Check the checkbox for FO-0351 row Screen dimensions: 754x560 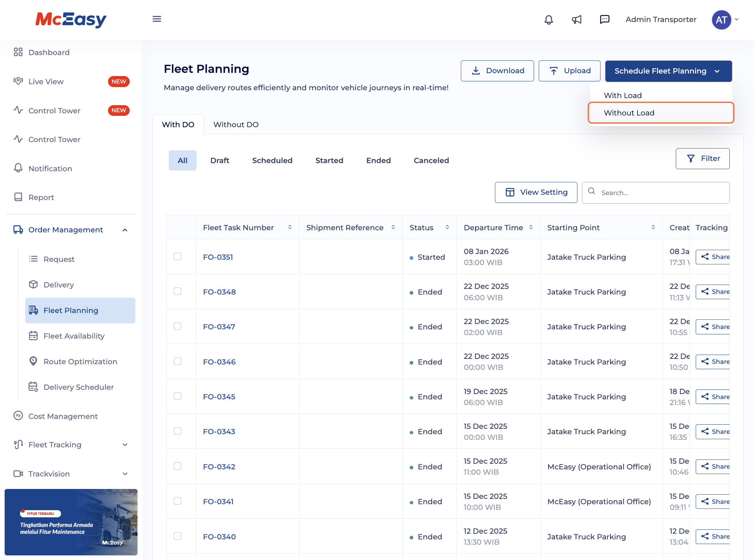click(x=177, y=257)
